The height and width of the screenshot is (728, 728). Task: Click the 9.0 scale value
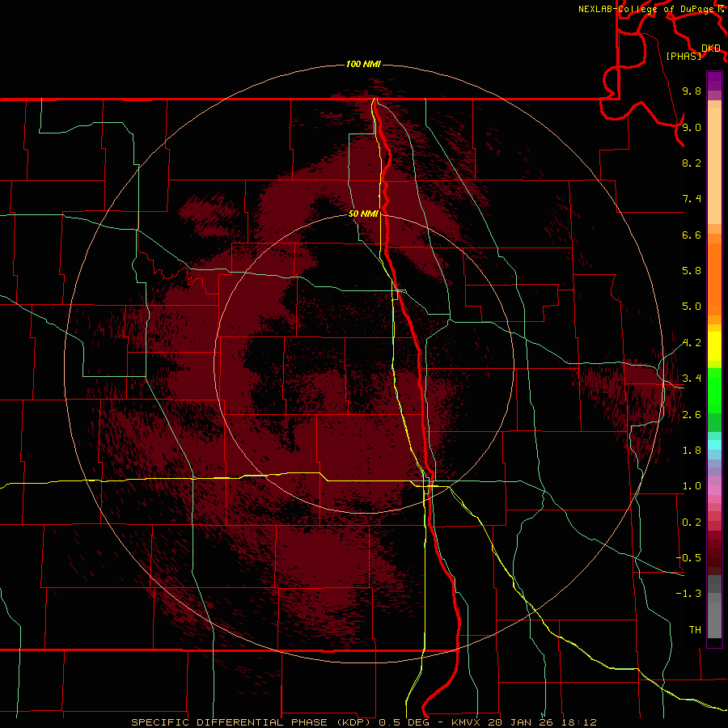click(692, 127)
